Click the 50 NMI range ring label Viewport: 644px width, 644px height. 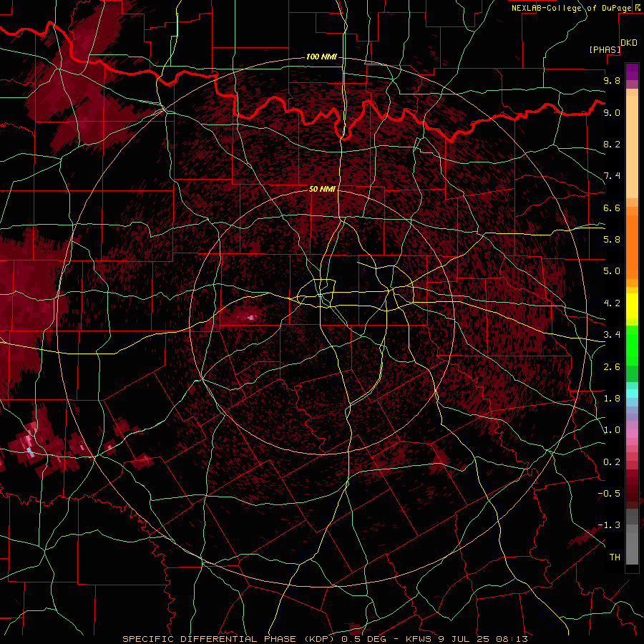tap(323, 189)
